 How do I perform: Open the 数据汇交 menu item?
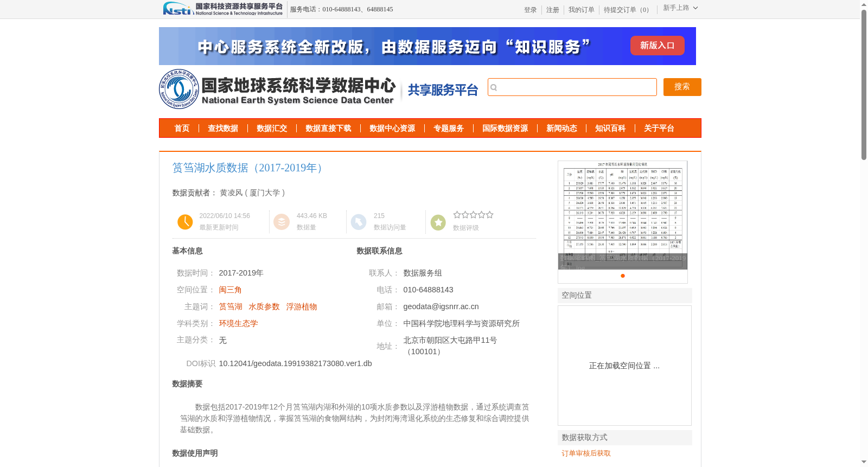click(272, 129)
